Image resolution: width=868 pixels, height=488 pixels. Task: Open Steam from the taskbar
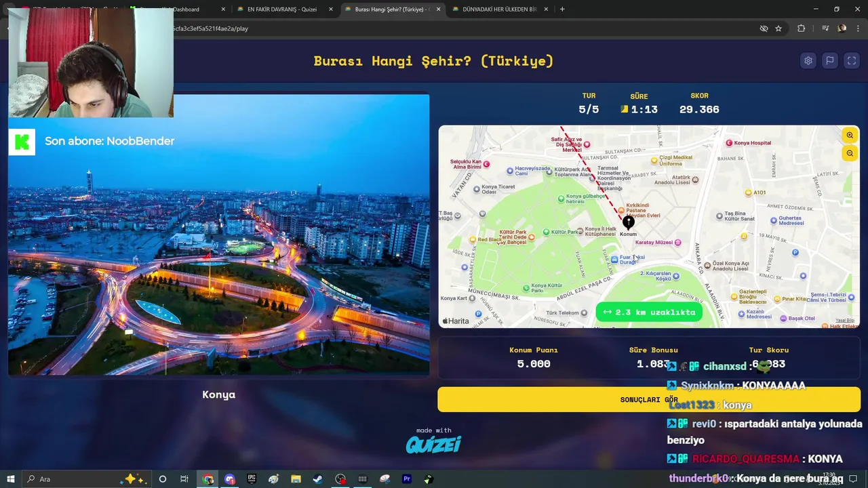coord(317,479)
